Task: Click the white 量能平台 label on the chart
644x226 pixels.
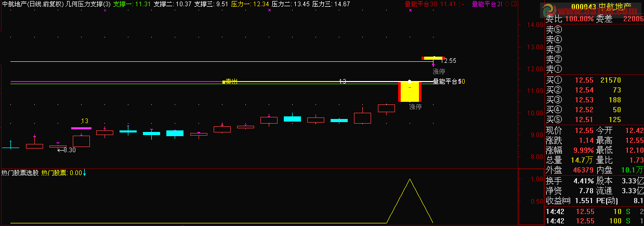Action: click(445, 82)
